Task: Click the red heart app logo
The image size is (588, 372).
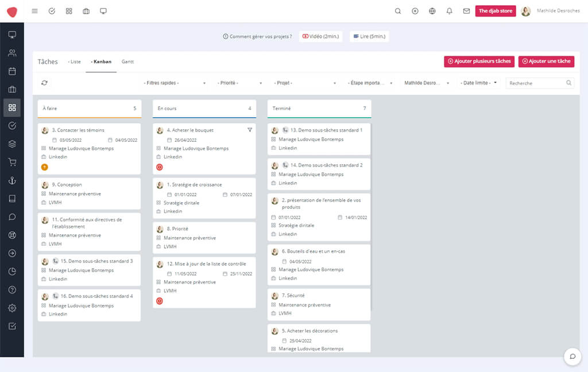Action: 12,11
